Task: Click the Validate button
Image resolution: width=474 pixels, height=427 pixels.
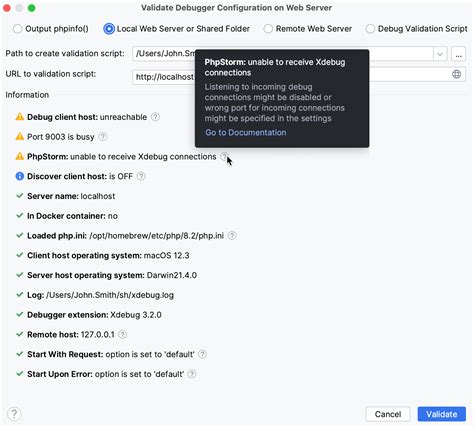Action: [442, 414]
